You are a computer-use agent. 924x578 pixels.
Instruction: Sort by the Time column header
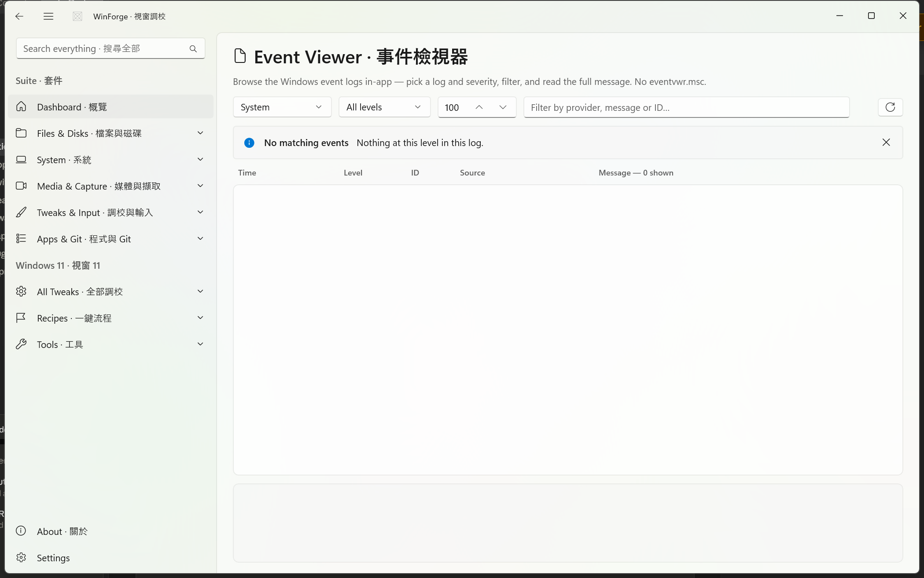(x=247, y=173)
